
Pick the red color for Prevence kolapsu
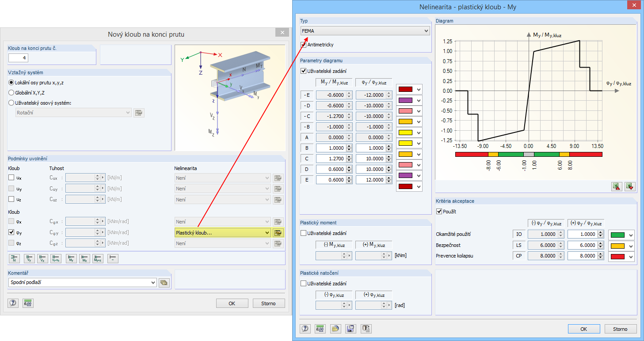click(x=621, y=257)
